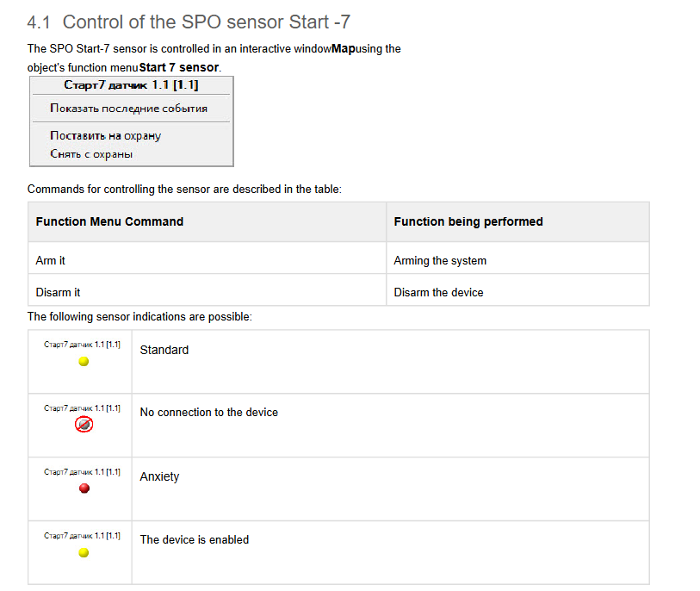
Task: Click the 'Disarm it' table cell
Action: coord(208,293)
